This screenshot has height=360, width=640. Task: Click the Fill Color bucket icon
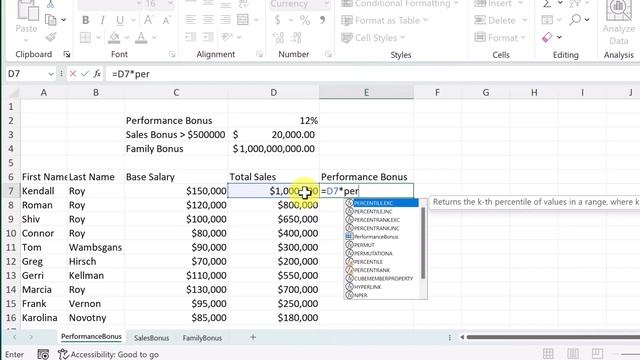[114, 38]
